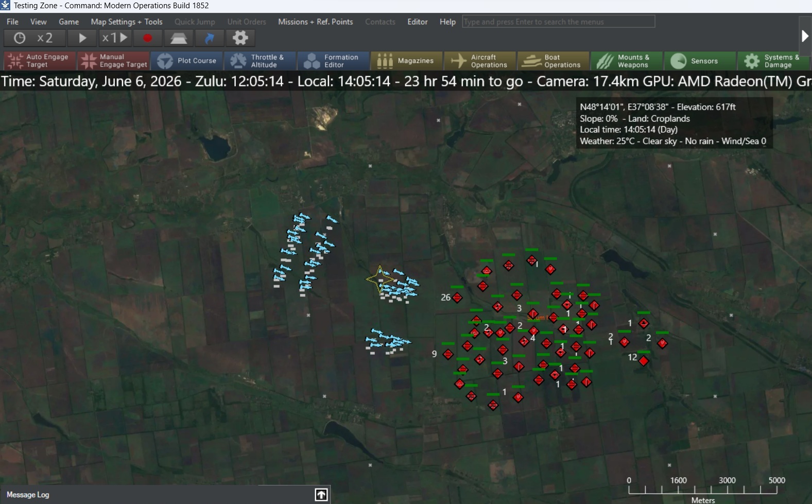Screen dimensions: 812x504
Task: Open Boat Operations
Action: pos(554,61)
